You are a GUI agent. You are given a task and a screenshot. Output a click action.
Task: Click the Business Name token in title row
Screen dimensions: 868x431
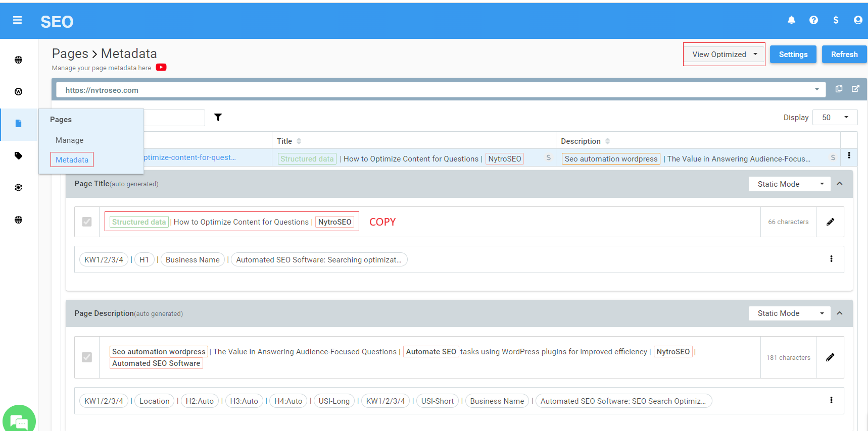[192, 260]
